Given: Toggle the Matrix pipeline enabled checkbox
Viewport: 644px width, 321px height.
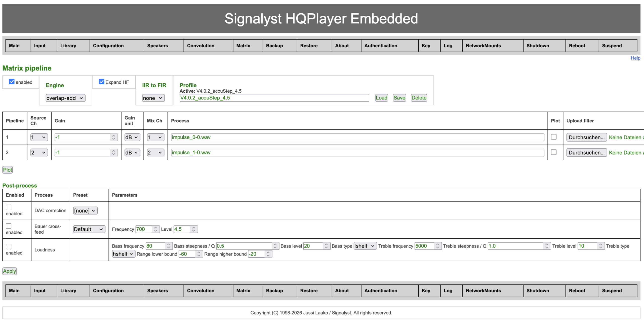Looking at the screenshot, I should [x=12, y=82].
